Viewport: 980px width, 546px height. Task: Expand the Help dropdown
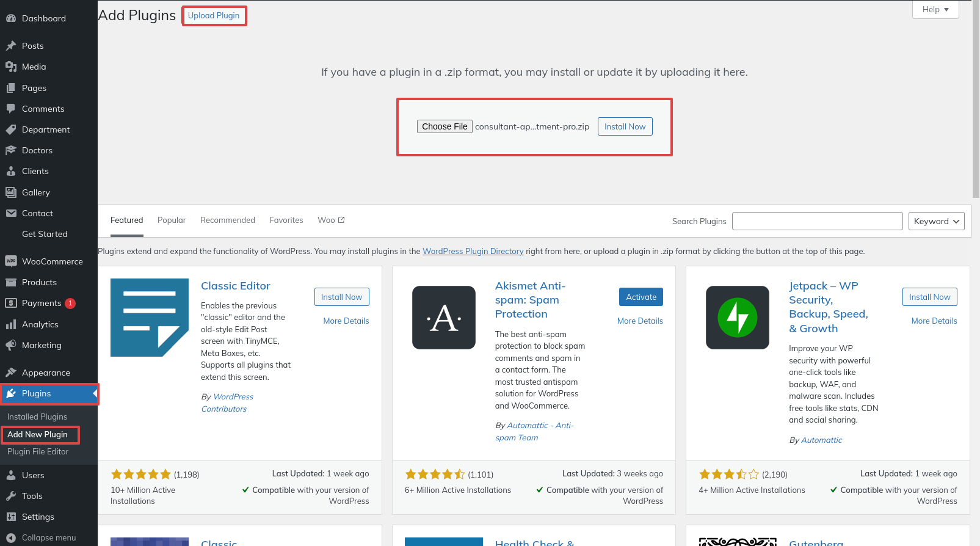click(935, 9)
